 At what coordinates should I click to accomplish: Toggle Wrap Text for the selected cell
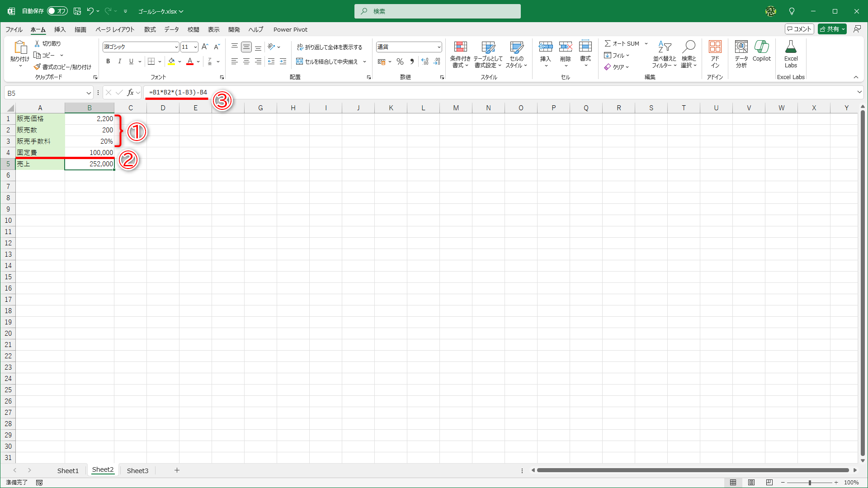[x=330, y=47]
